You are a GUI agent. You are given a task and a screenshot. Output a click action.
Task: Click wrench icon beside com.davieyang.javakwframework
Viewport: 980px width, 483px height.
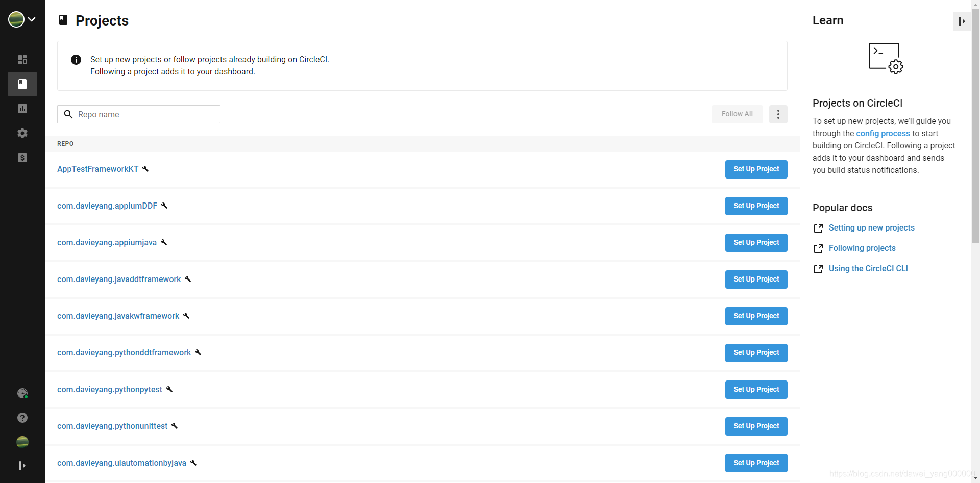[x=186, y=316]
